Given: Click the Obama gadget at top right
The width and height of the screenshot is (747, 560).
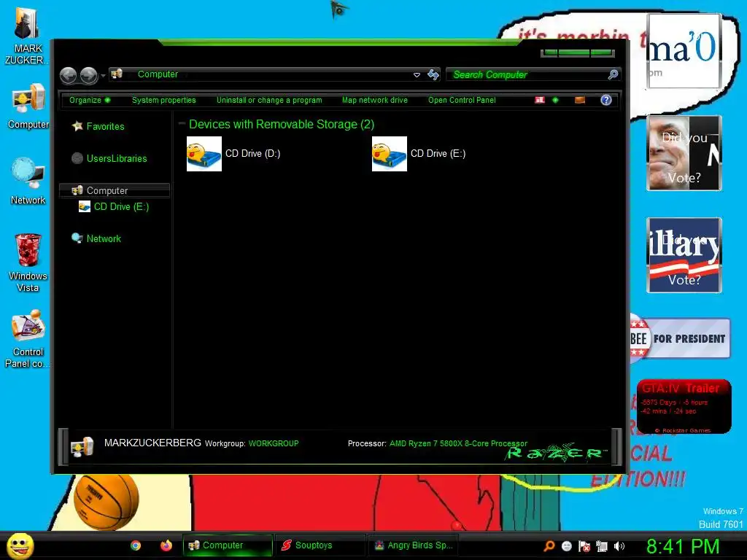Looking at the screenshot, I should pos(683,51).
